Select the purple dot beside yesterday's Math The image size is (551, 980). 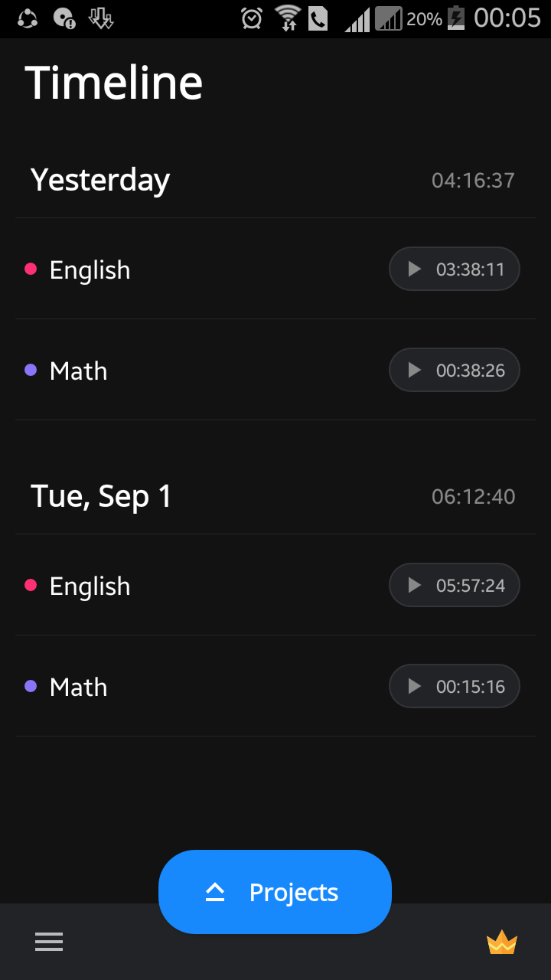pos(31,370)
